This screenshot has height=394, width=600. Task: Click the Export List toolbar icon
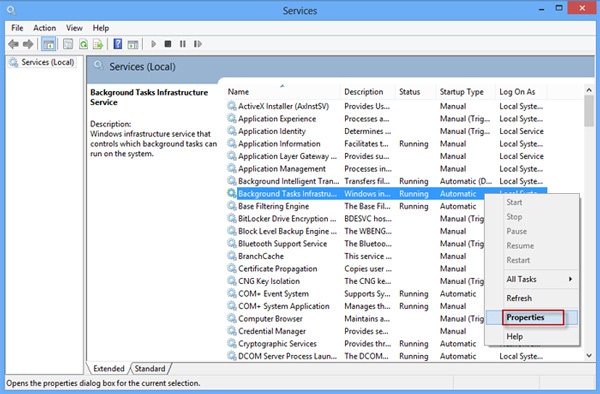(98, 44)
